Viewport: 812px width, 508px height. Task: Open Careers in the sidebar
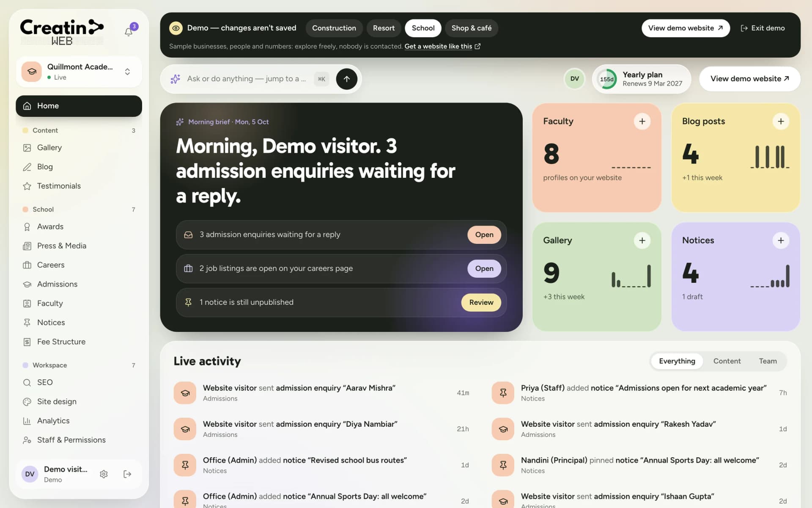click(79, 265)
